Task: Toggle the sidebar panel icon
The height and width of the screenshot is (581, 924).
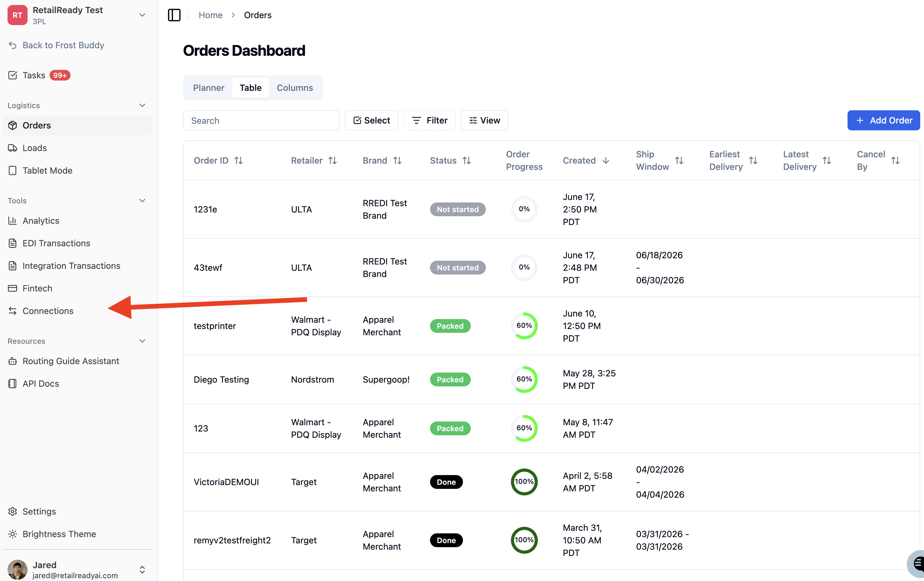Action: [174, 15]
